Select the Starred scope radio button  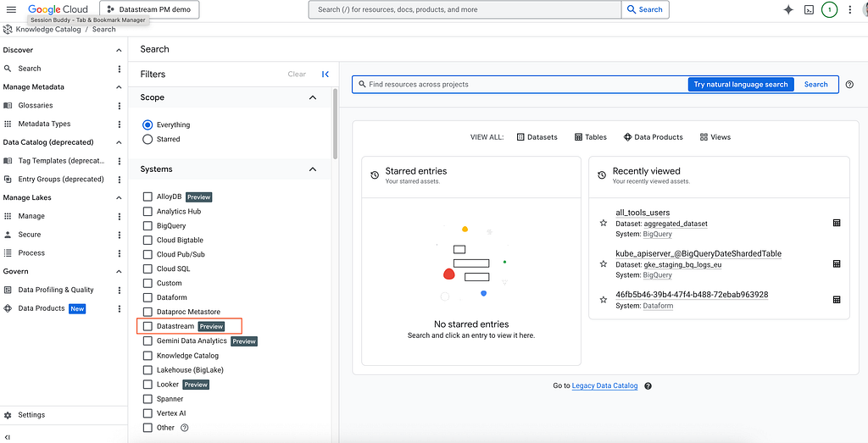[147, 140]
